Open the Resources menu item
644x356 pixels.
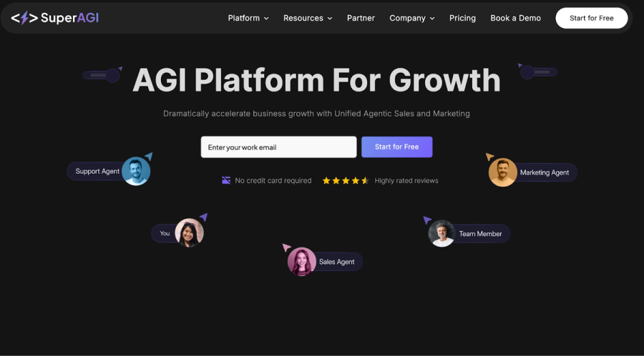[x=303, y=18]
